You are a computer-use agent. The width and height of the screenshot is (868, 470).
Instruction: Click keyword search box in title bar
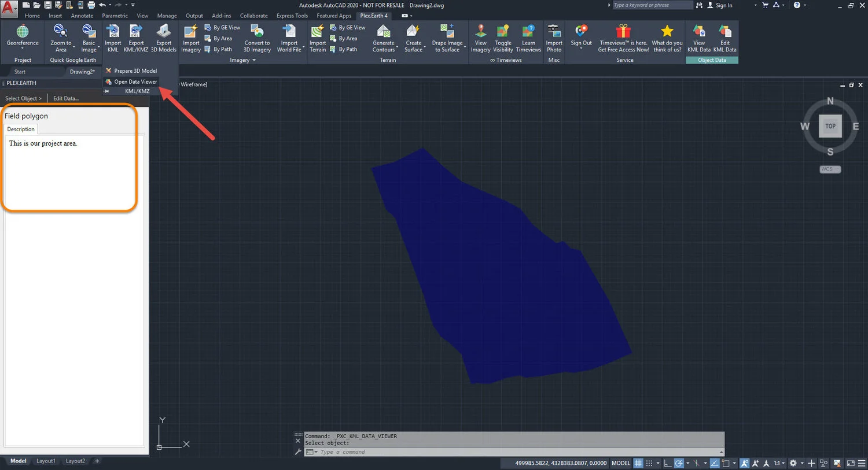[652, 5]
